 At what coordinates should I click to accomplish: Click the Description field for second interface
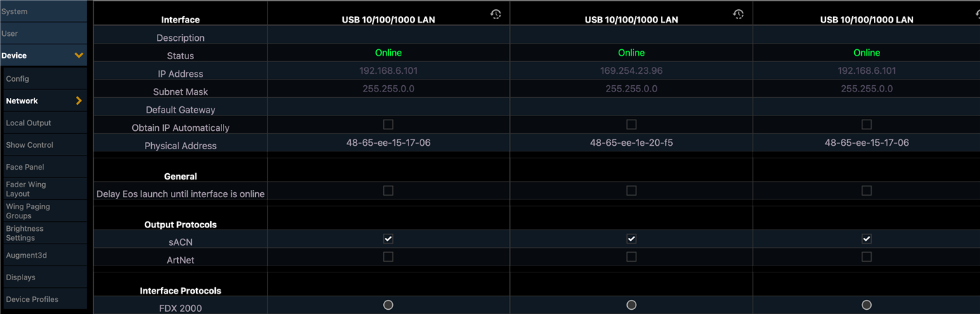tap(631, 35)
